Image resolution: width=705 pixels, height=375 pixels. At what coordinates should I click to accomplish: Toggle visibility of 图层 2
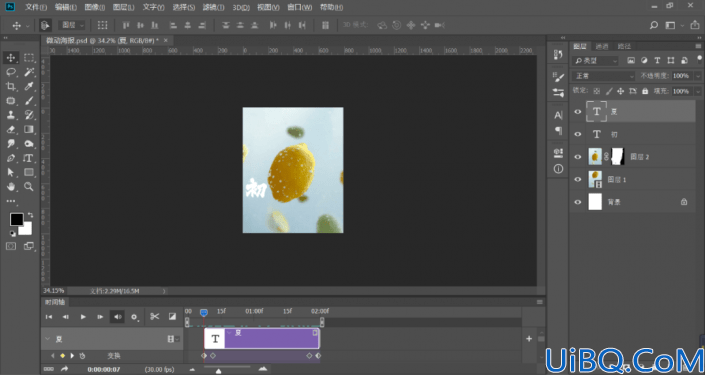point(578,156)
